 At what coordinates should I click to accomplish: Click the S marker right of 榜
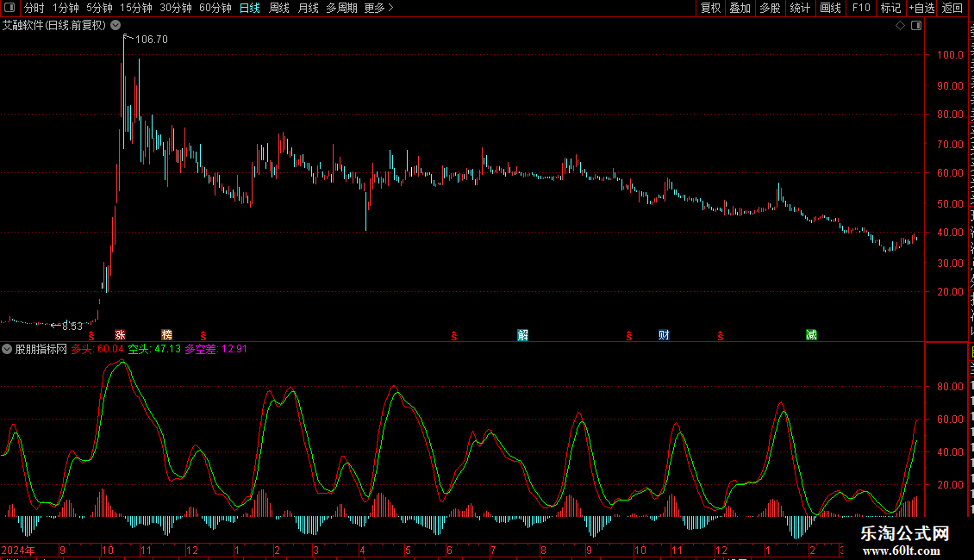tap(203, 336)
